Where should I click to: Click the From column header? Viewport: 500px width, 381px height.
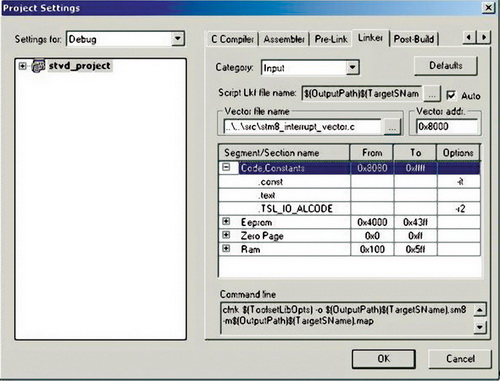click(372, 153)
